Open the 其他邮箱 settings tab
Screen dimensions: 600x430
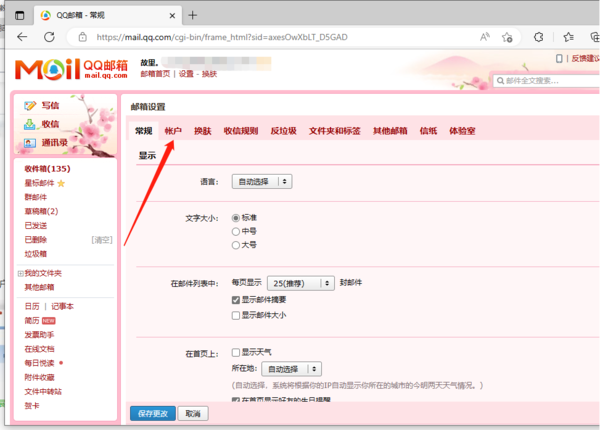[390, 131]
